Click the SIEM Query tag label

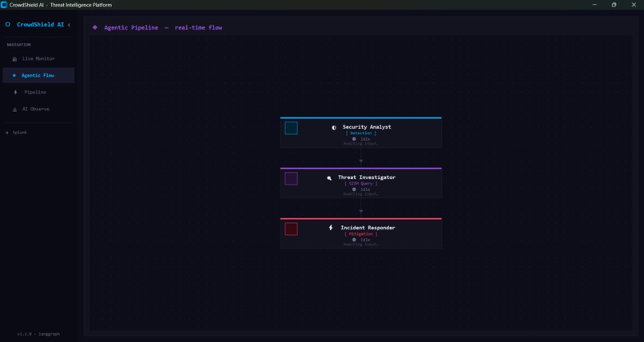point(361,184)
